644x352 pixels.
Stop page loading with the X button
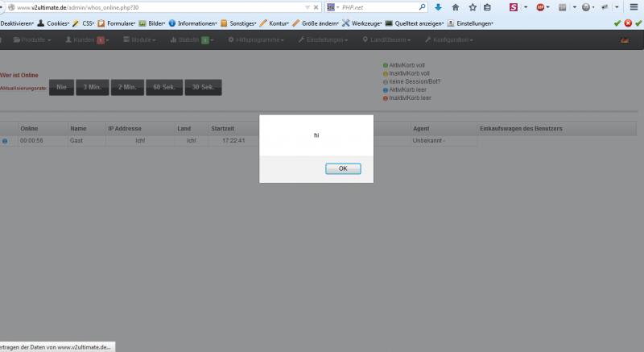tap(316, 7)
